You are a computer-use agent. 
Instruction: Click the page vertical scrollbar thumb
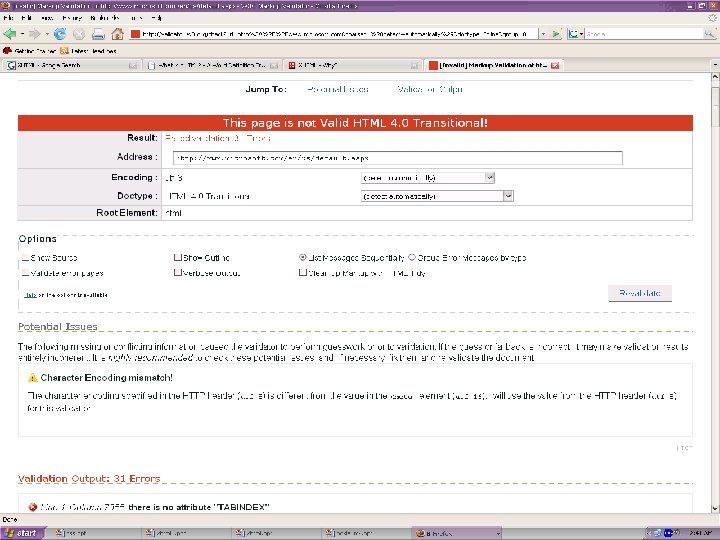[x=715, y=106]
